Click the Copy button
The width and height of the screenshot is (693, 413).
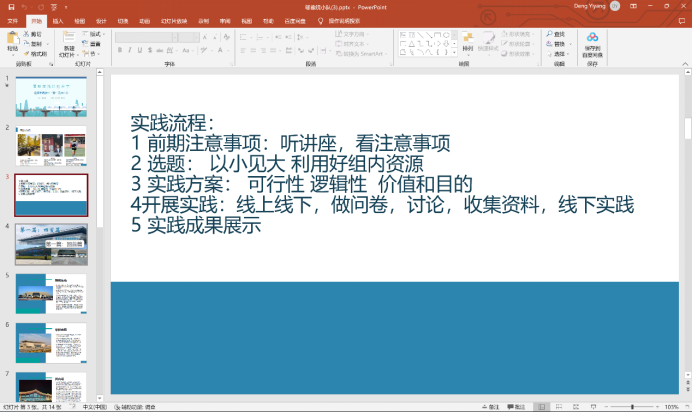33,44
